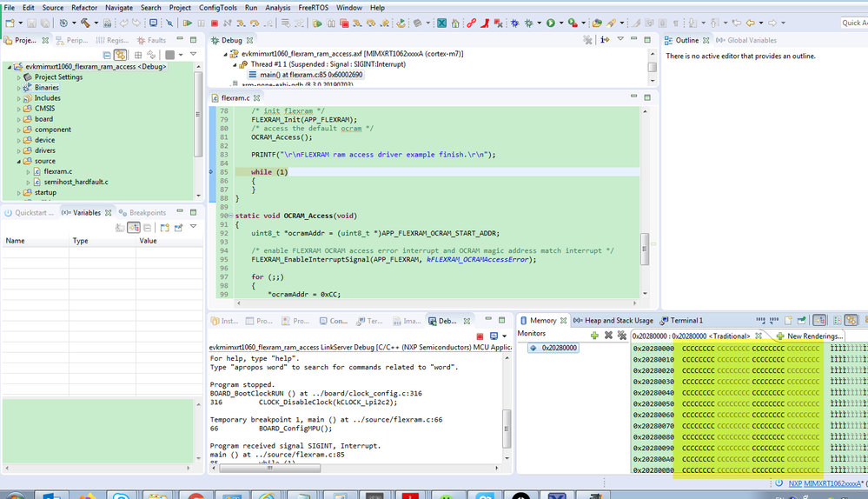
Task: Expand the drivers folder in project tree
Action: (19, 150)
